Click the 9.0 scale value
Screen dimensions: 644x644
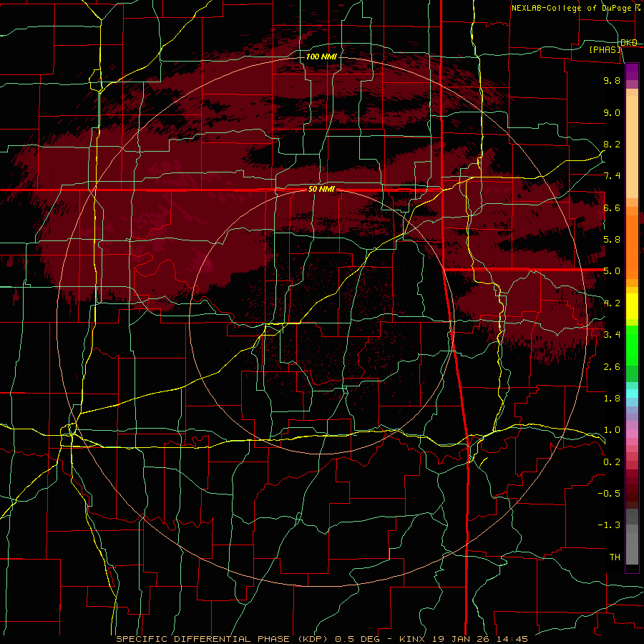click(612, 112)
